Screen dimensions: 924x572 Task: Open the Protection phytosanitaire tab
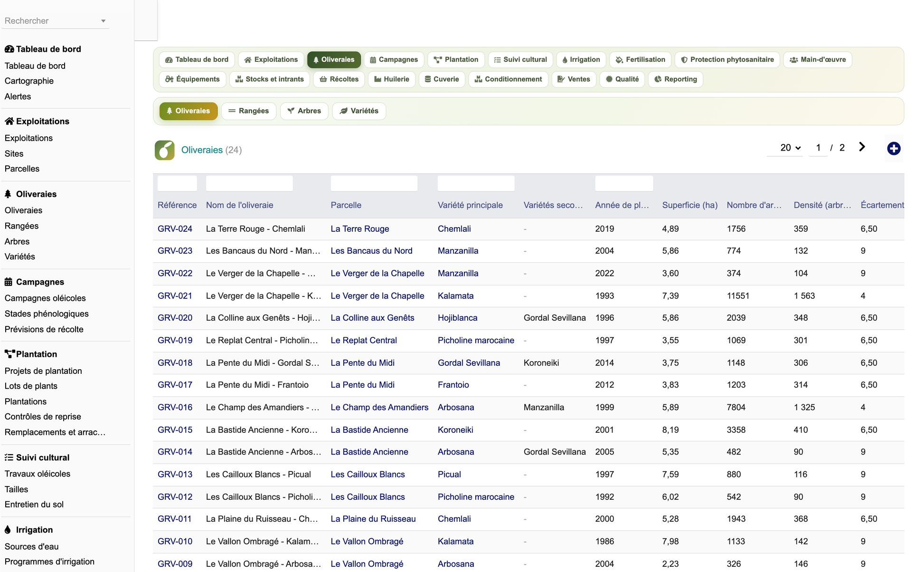pyautogui.click(x=727, y=59)
